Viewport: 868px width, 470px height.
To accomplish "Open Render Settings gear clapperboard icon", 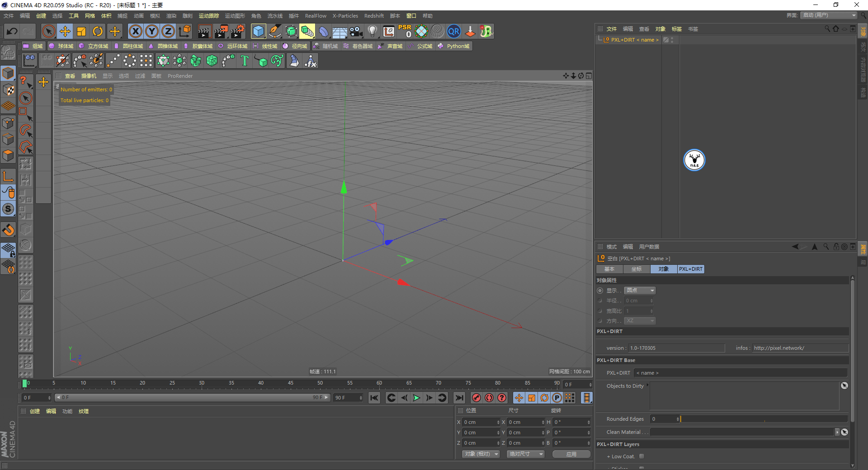I will pos(237,31).
